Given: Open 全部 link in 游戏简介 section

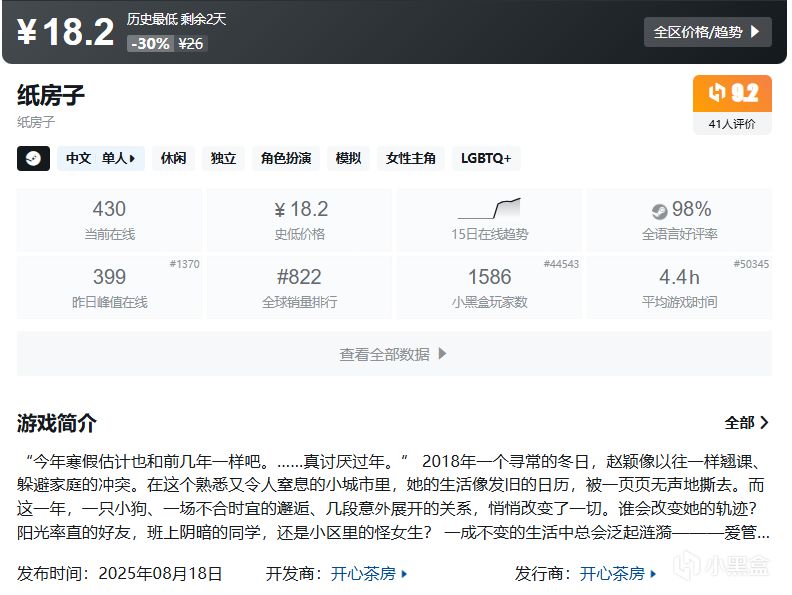Looking at the screenshot, I should [x=747, y=423].
